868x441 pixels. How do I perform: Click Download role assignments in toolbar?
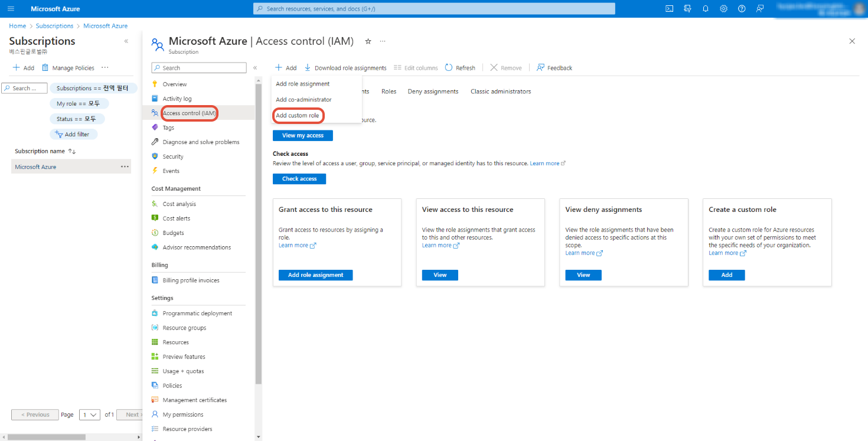(345, 68)
